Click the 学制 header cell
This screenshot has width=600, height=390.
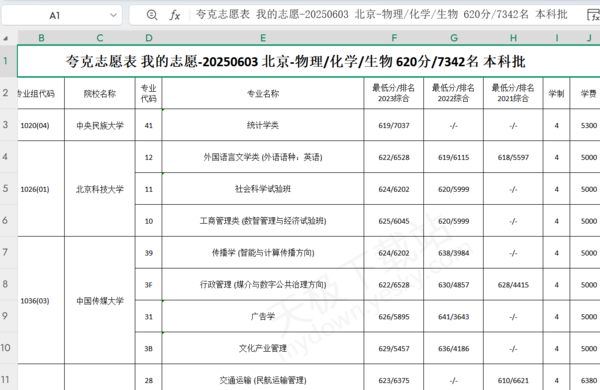click(557, 93)
